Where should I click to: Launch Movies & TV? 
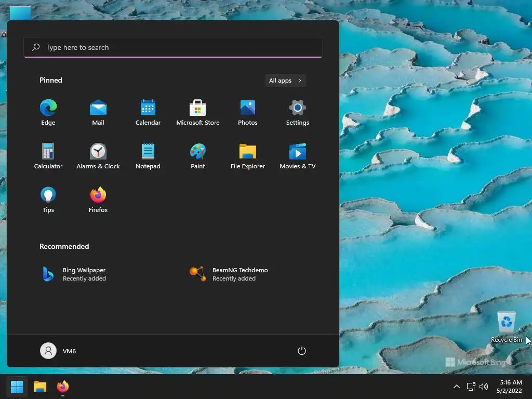[298, 156]
